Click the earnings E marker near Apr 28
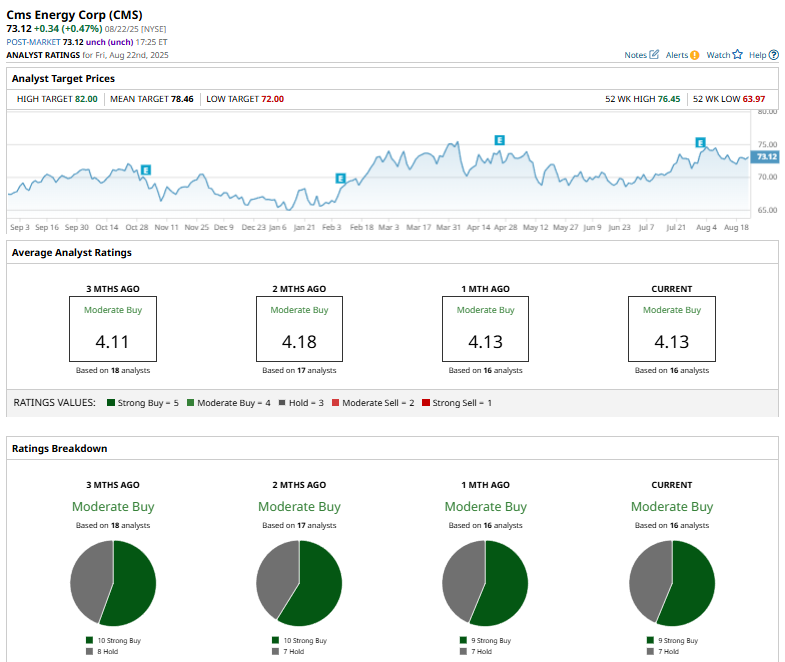Viewport: 785px width, 662px height. tap(499, 140)
